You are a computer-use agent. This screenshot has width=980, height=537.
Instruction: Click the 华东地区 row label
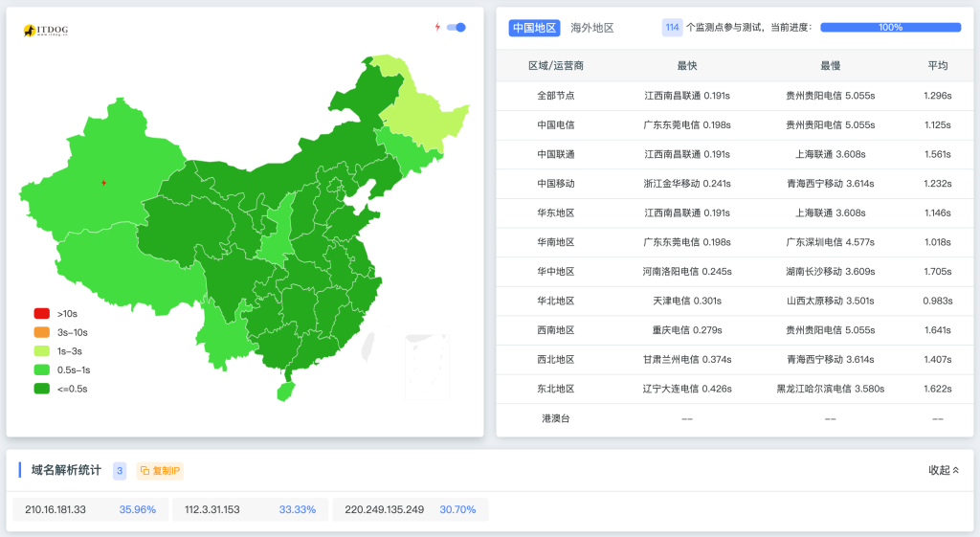click(x=556, y=213)
